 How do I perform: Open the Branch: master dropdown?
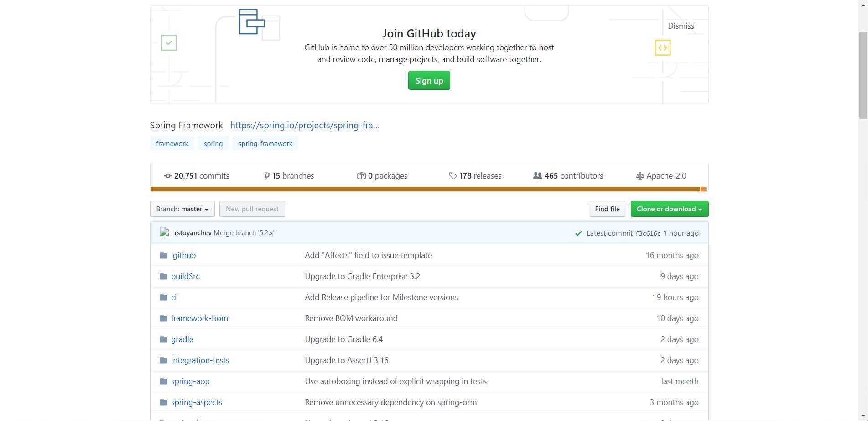182,209
